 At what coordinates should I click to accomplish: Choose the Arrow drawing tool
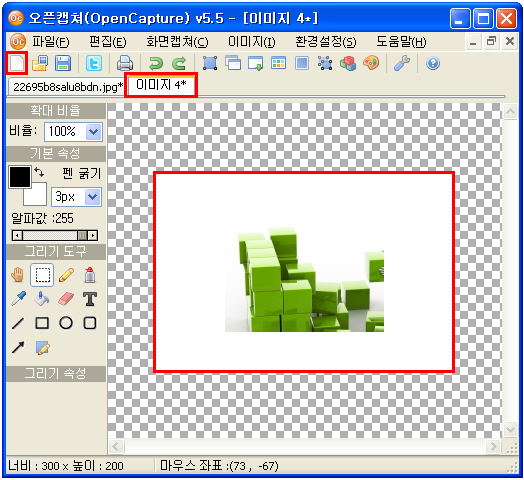pyautogui.click(x=18, y=348)
